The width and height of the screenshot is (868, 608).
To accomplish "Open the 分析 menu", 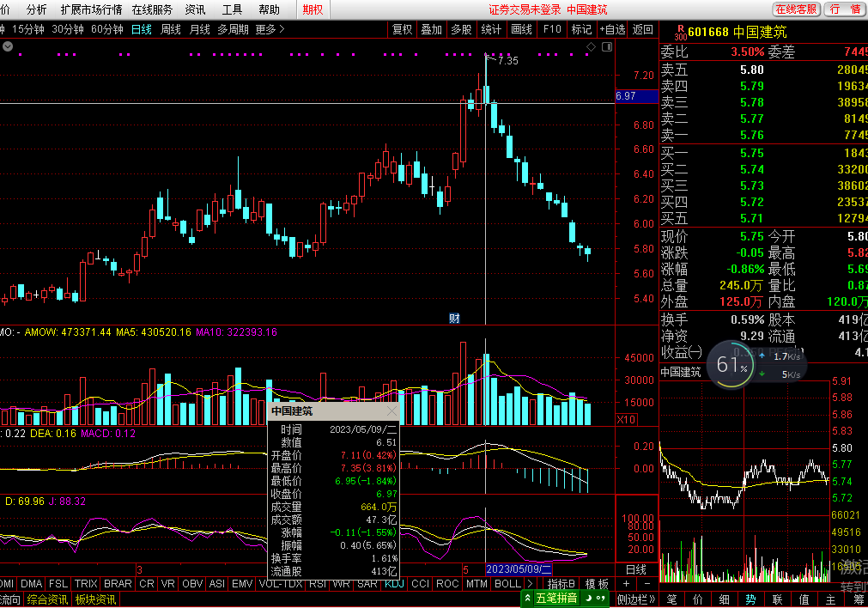I will click(x=37, y=9).
